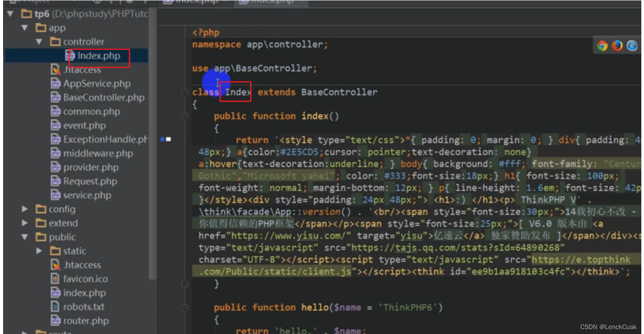This screenshot has width=644, height=334.
Task: Open preview in Chrome browser icon
Action: (602, 46)
